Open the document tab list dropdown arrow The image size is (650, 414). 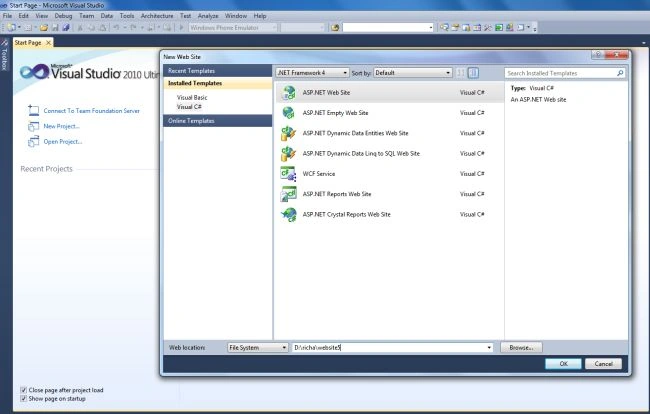pos(644,43)
